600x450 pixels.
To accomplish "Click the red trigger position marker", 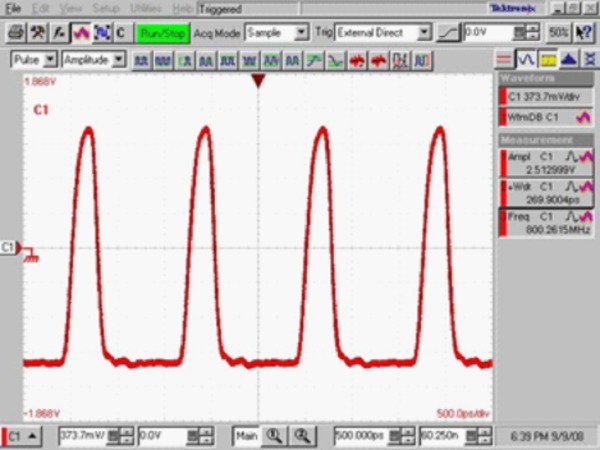I will (x=258, y=80).
